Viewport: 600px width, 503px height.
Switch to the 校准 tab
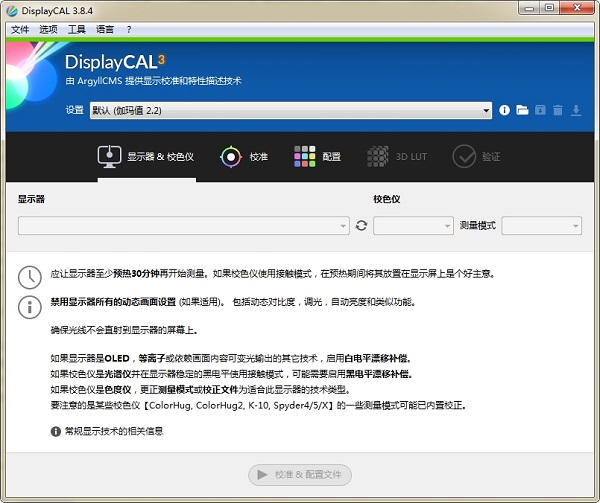(x=245, y=156)
